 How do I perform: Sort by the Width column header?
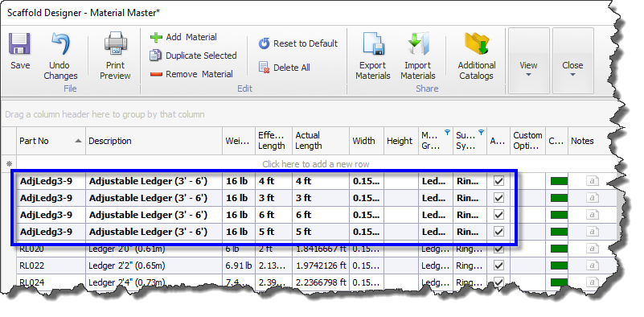tap(367, 141)
